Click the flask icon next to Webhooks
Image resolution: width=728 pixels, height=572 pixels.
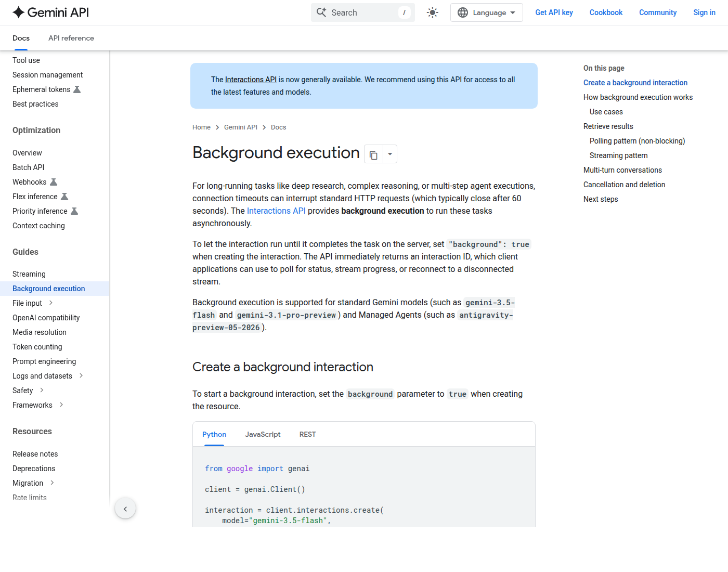(54, 182)
